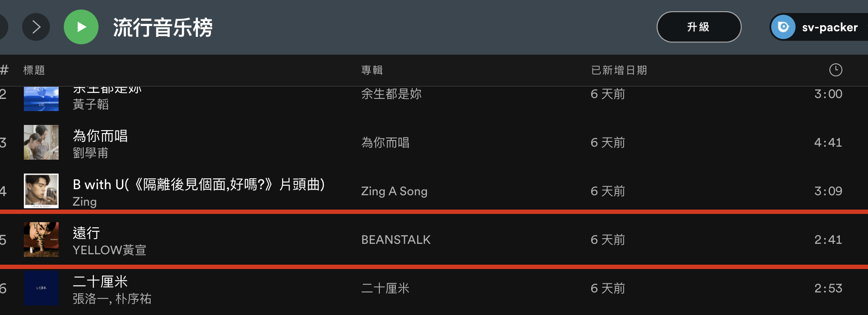Go forward with the right arrow button
This screenshot has height=315, width=868.
pos(36,27)
